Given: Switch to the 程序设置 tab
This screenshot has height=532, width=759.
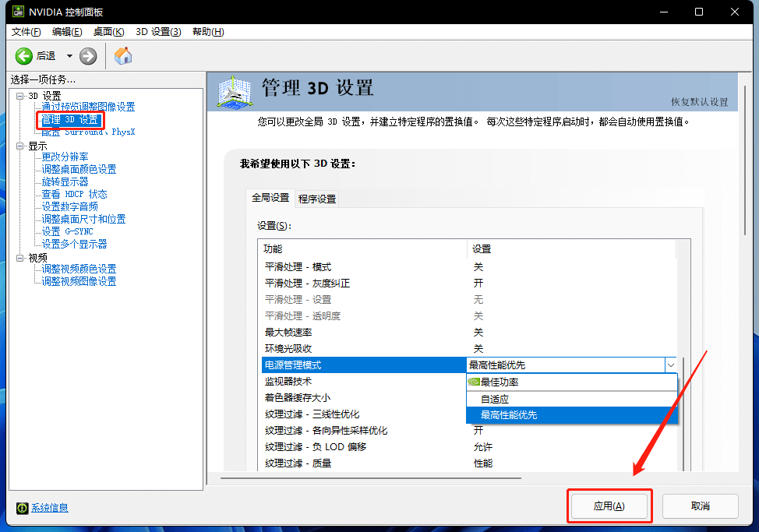Looking at the screenshot, I should tap(316, 198).
